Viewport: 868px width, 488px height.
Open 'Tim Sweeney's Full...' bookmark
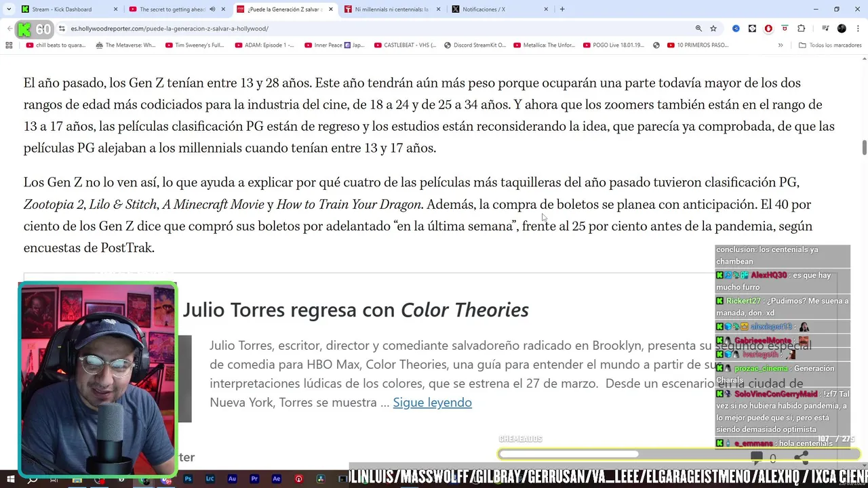tap(195, 45)
